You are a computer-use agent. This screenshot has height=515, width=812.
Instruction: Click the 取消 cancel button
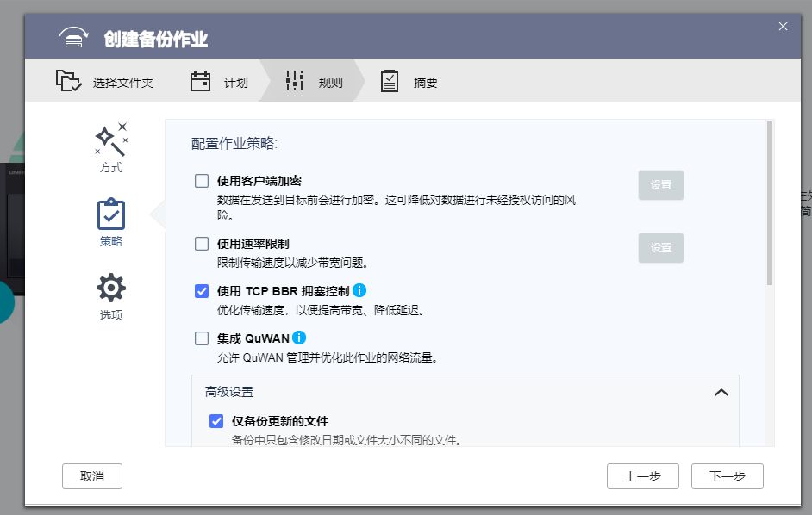click(x=91, y=475)
